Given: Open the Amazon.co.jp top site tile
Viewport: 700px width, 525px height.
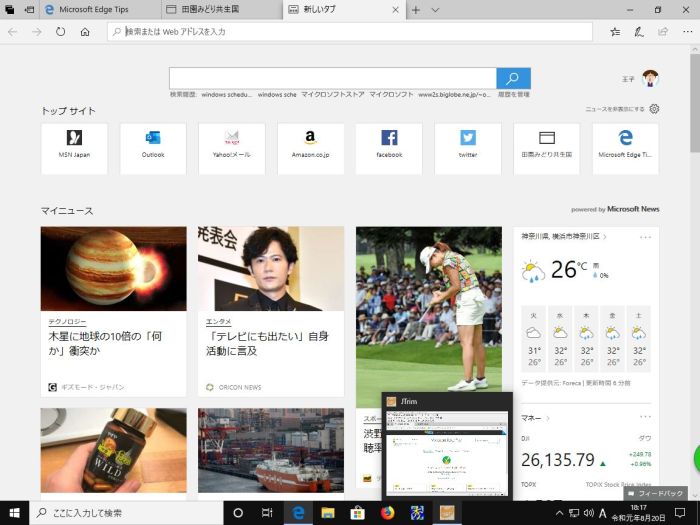Looking at the screenshot, I should (311, 146).
